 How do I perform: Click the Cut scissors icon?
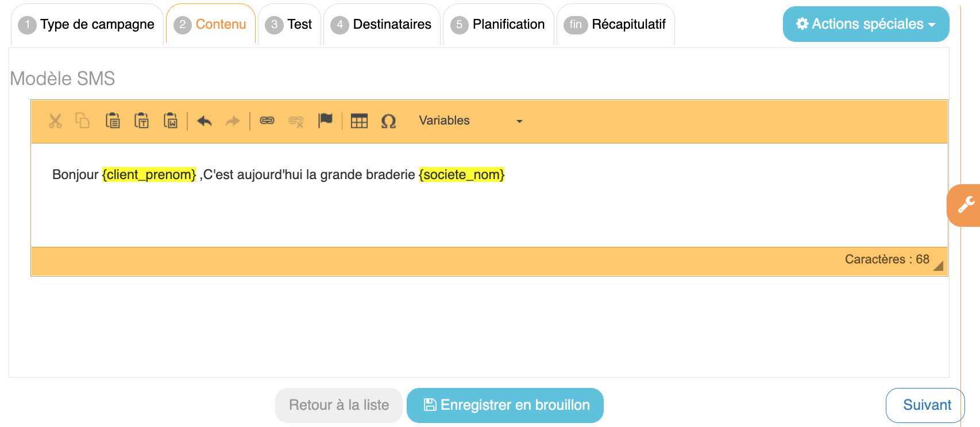click(55, 121)
